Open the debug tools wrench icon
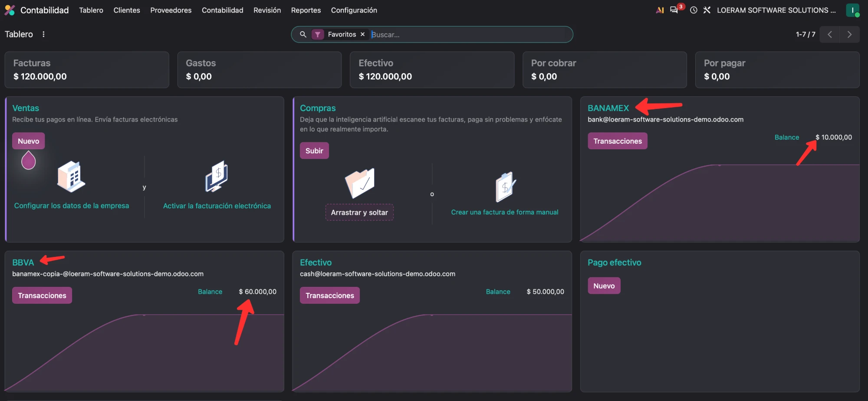868x401 pixels. point(707,10)
